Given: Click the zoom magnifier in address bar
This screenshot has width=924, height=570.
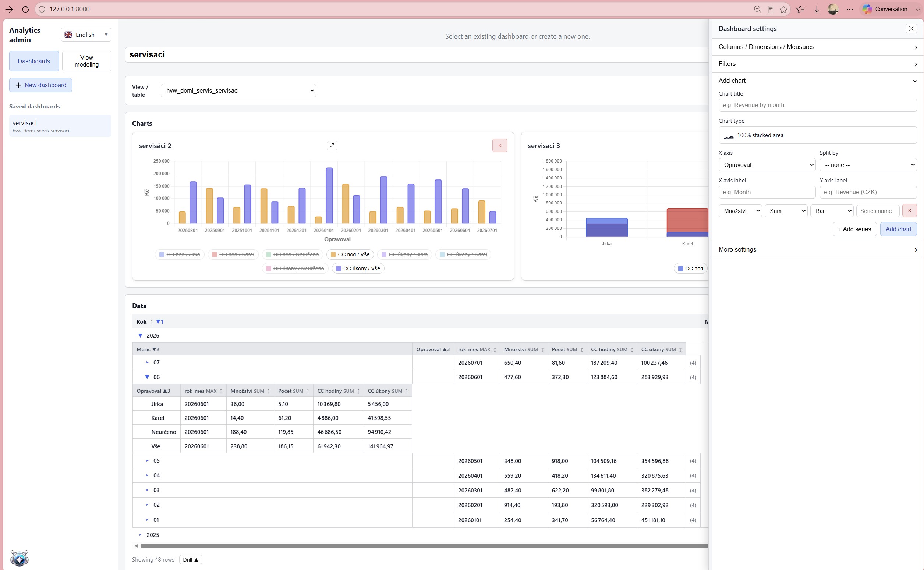Looking at the screenshot, I should tap(757, 10).
